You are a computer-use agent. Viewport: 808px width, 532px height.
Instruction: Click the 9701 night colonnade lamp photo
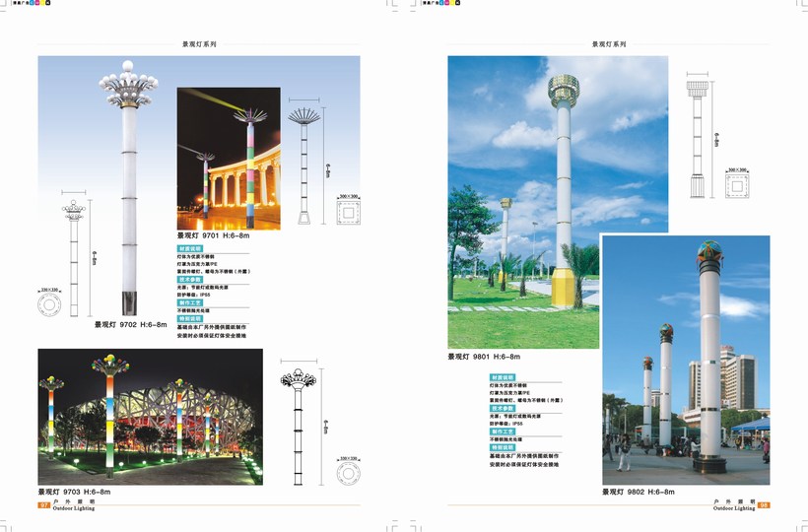click(228, 159)
